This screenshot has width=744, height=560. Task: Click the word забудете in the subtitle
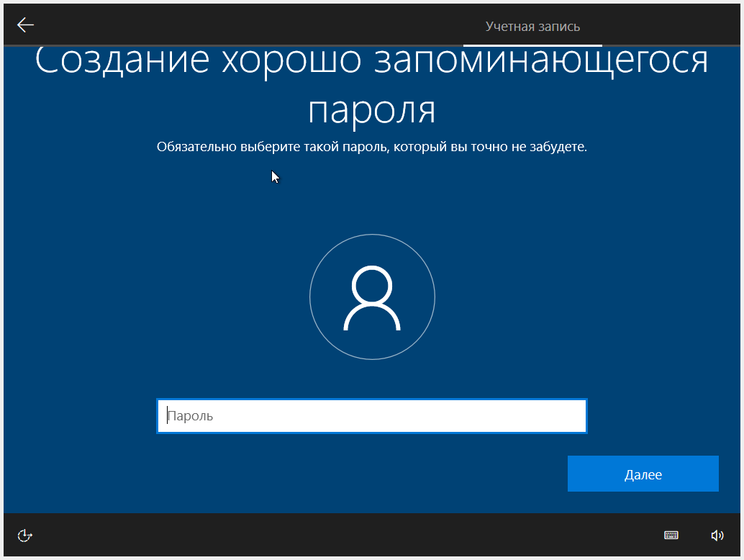(560, 147)
